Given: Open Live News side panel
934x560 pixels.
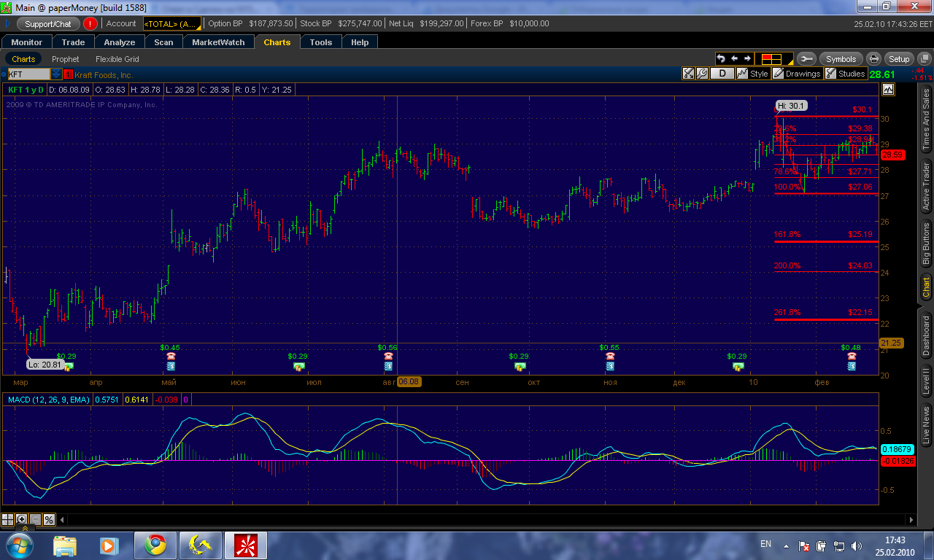Looking at the screenshot, I should [x=926, y=426].
